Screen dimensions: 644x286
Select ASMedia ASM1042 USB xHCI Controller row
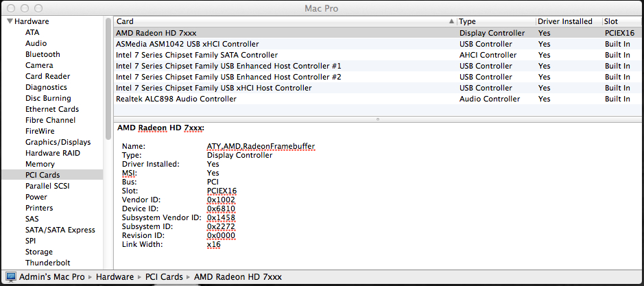(379, 44)
